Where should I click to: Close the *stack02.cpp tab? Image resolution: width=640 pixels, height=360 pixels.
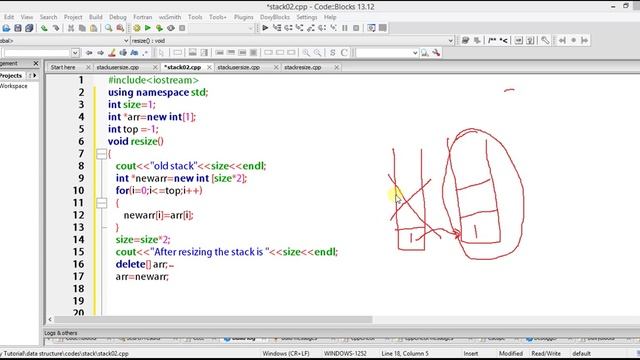209,67
